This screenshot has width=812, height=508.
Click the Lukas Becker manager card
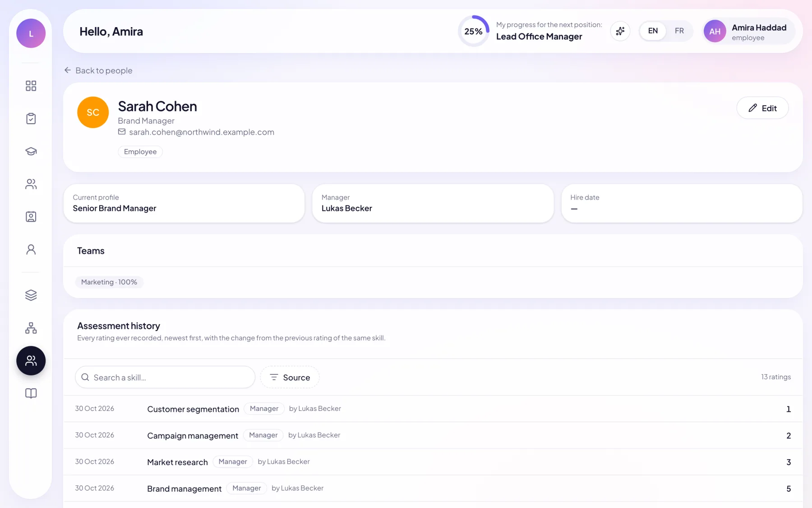tap(433, 203)
